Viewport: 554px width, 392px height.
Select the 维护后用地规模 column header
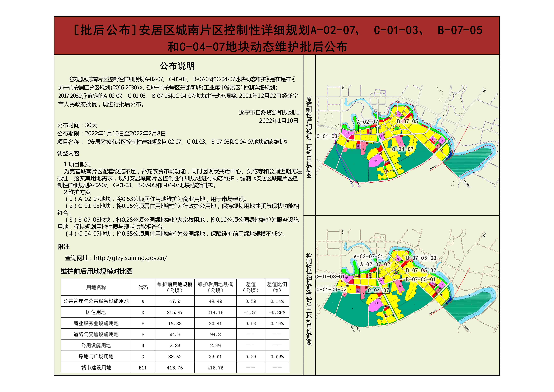click(x=215, y=287)
